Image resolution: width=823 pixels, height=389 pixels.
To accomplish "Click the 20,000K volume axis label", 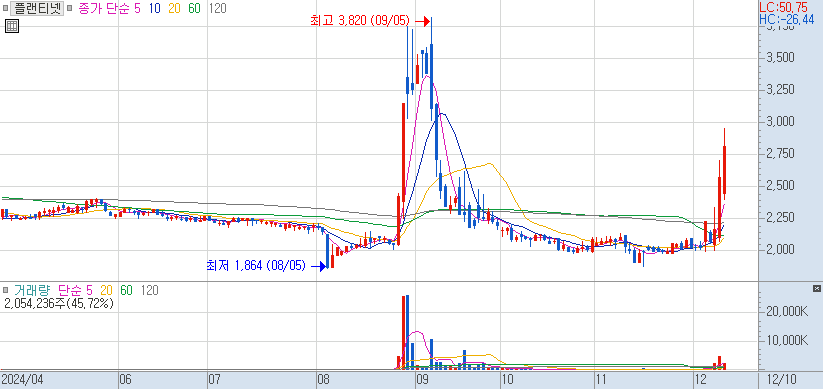I will click(x=786, y=312).
